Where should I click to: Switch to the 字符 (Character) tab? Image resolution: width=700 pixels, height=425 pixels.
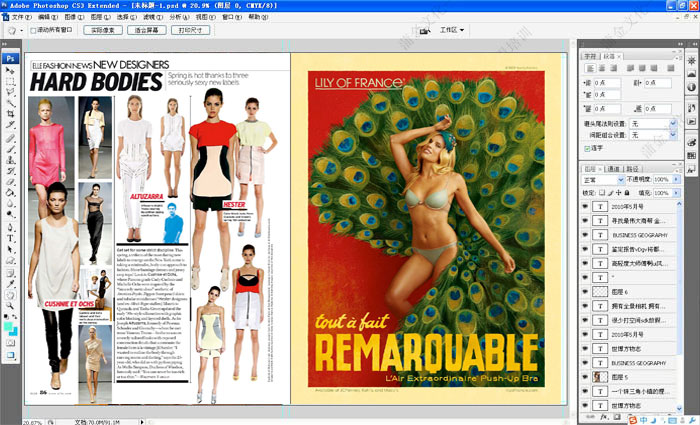point(590,56)
